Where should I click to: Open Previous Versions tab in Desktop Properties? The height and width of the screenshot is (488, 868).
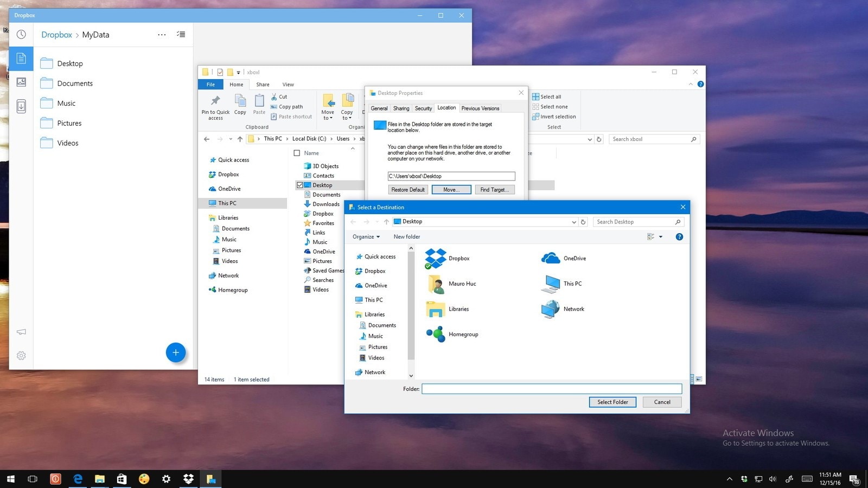(480, 108)
